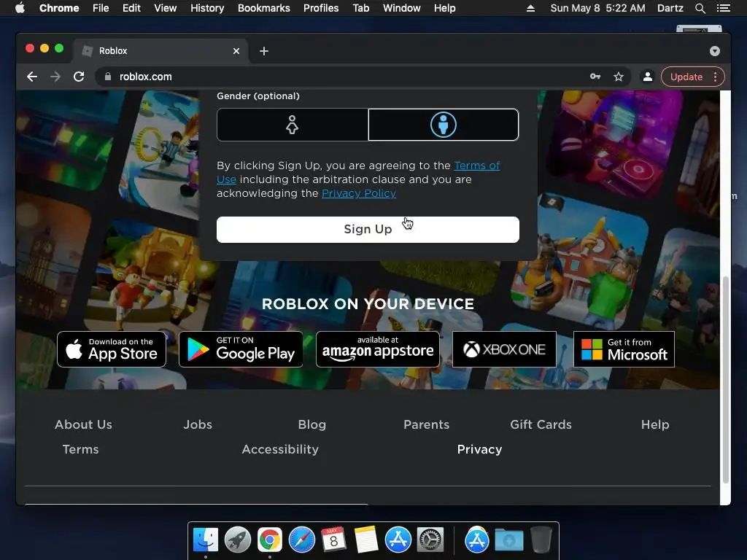The image size is (747, 560).
Task: Open the Trash in the Dock
Action: (x=541, y=540)
